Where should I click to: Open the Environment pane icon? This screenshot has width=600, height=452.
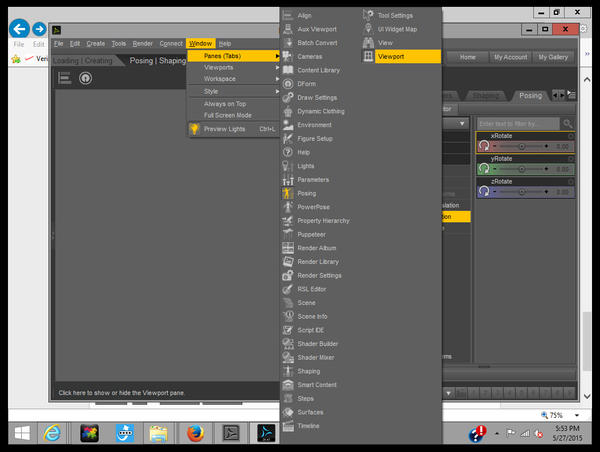point(288,125)
